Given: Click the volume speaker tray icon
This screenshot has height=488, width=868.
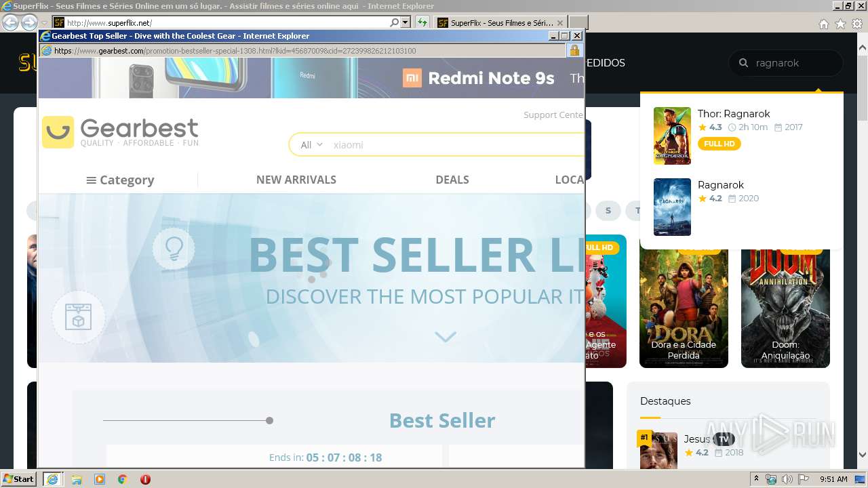Looking at the screenshot, I should click(787, 479).
